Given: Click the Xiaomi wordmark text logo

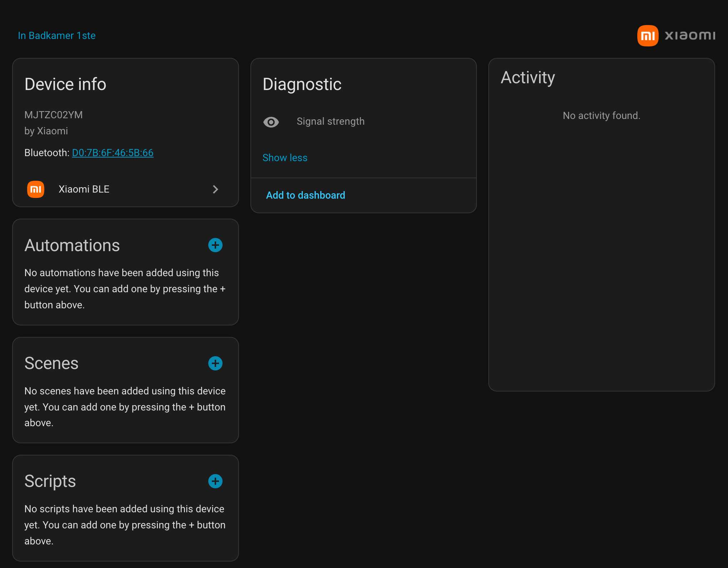Looking at the screenshot, I should 689,35.
